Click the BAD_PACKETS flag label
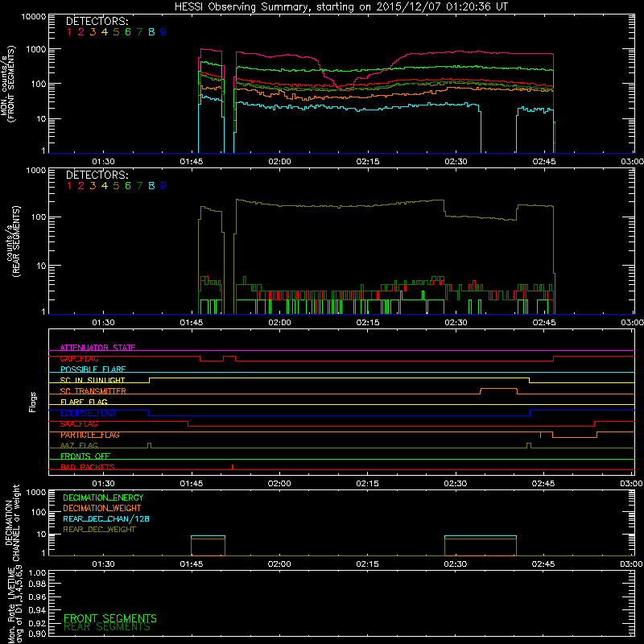The image size is (644, 644). (x=88, y=467)
